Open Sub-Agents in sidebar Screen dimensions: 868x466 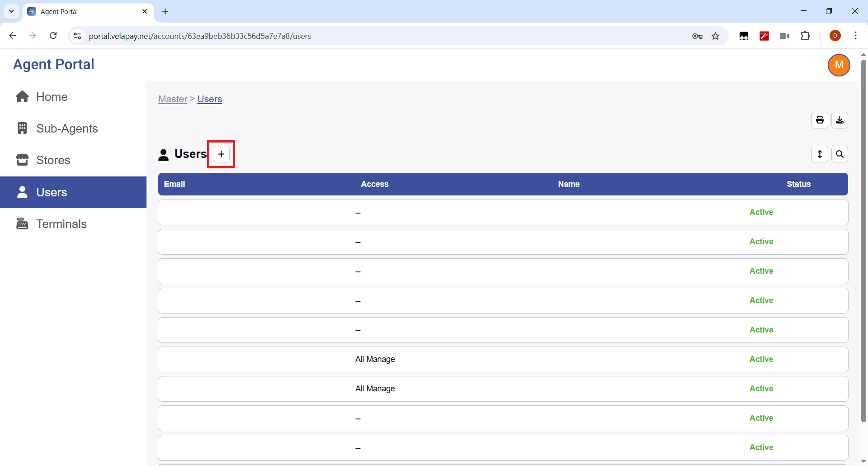(73, 128)
